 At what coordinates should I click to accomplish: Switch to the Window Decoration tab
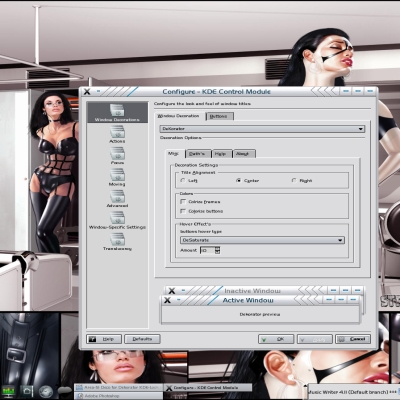click(178, 116)
